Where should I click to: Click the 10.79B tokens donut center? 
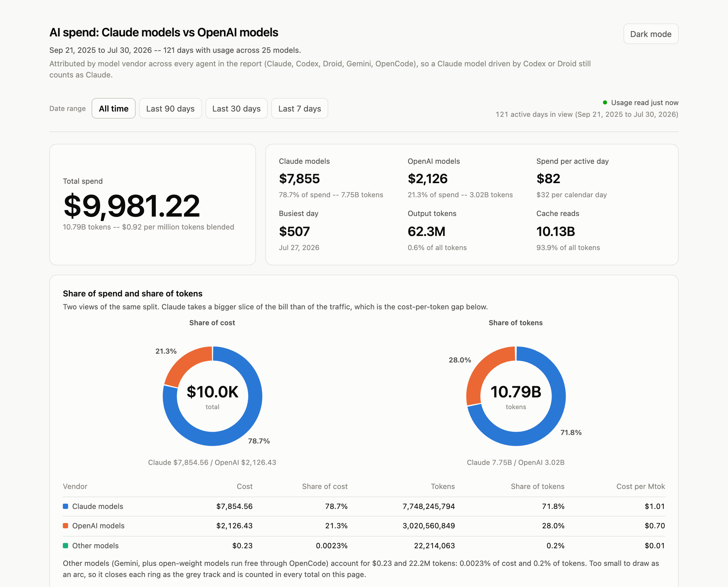pos(516,392)
